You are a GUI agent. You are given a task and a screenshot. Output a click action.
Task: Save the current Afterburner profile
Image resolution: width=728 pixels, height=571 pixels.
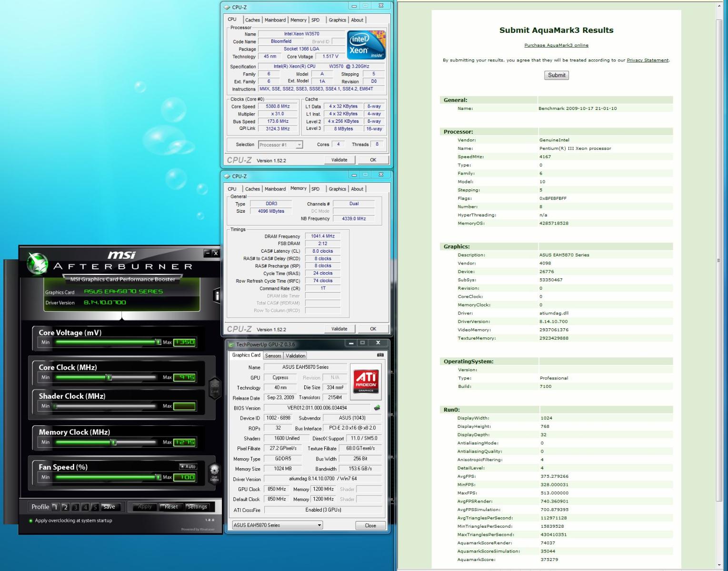point(110,507)
